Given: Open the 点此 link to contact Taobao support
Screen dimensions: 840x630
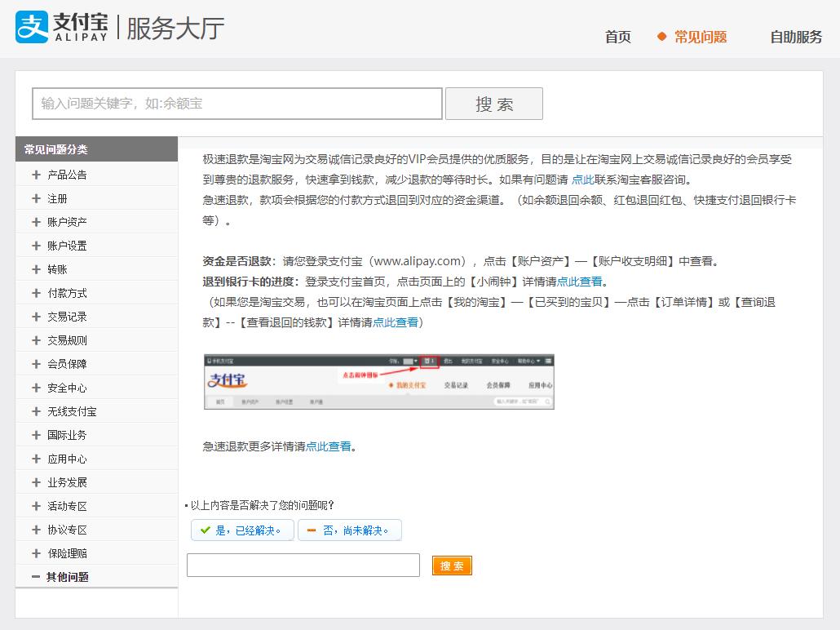Looking at the screenshot, I should click(x=582, y=180).
